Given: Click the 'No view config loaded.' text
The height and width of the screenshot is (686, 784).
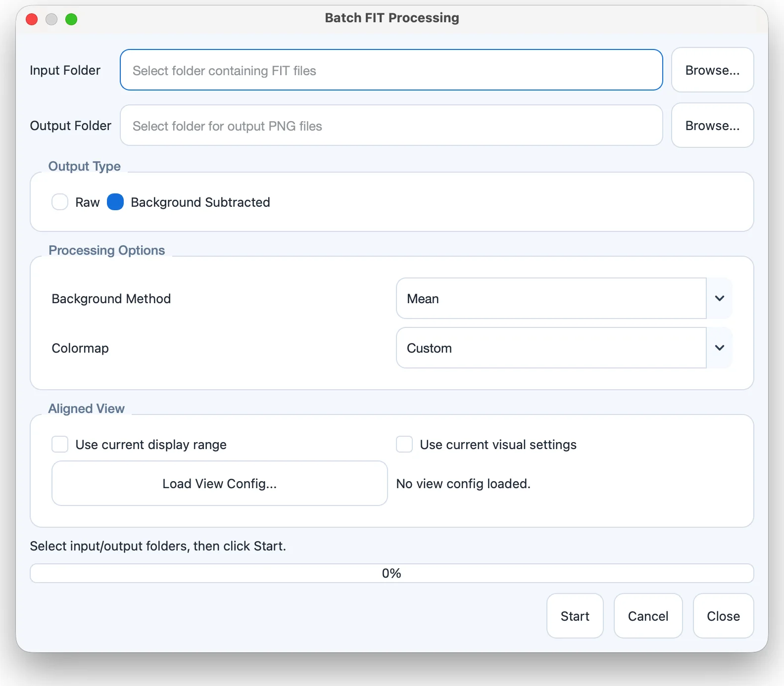Looking at the screenshot, I should point(463,483).
